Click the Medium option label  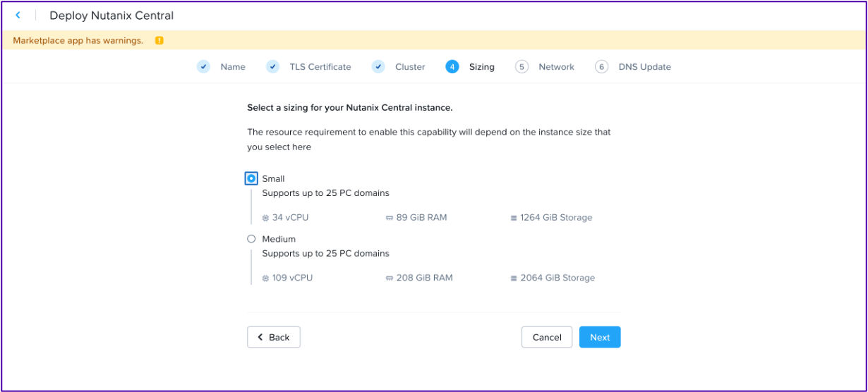[279, 239]
